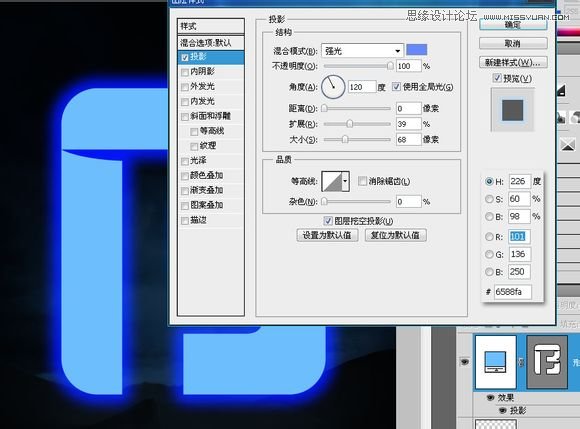Click the layer vector mask thumbnail

pos(547,362)
